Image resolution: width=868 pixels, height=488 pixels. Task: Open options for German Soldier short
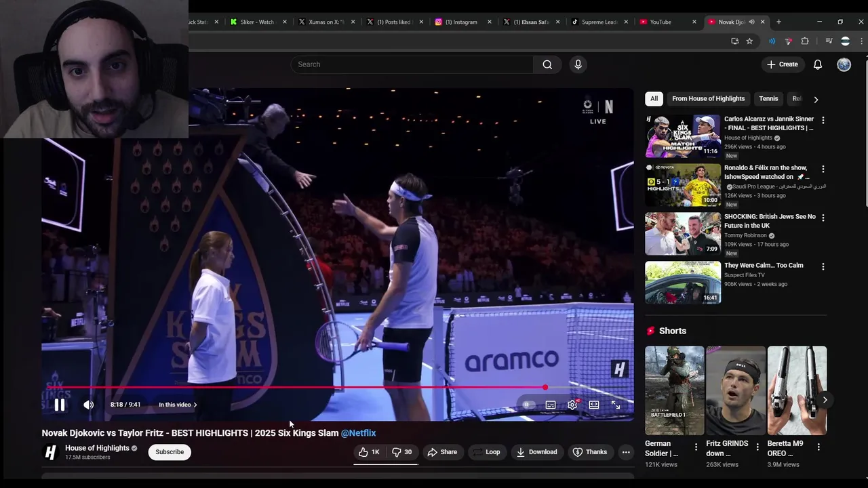696,447
